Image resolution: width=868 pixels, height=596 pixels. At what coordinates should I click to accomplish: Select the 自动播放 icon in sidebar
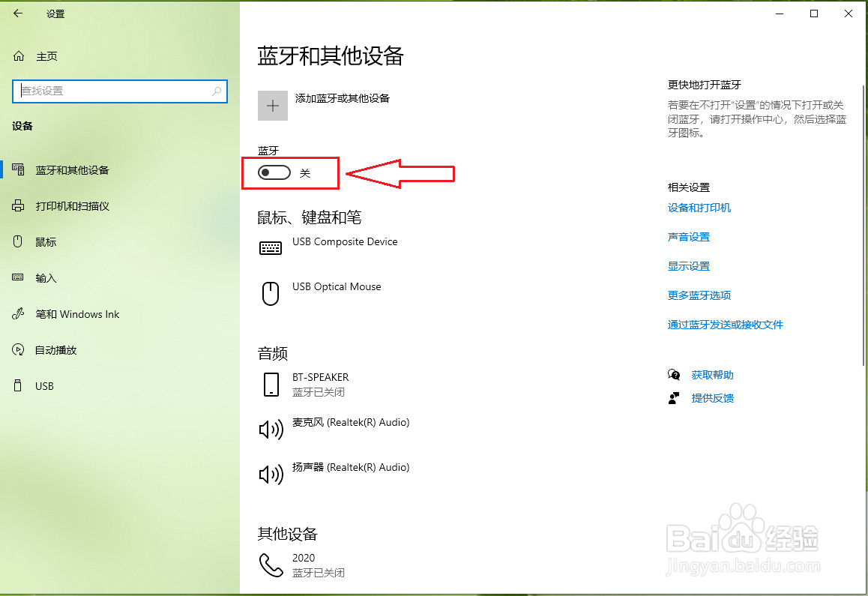[x=18, y=349]
